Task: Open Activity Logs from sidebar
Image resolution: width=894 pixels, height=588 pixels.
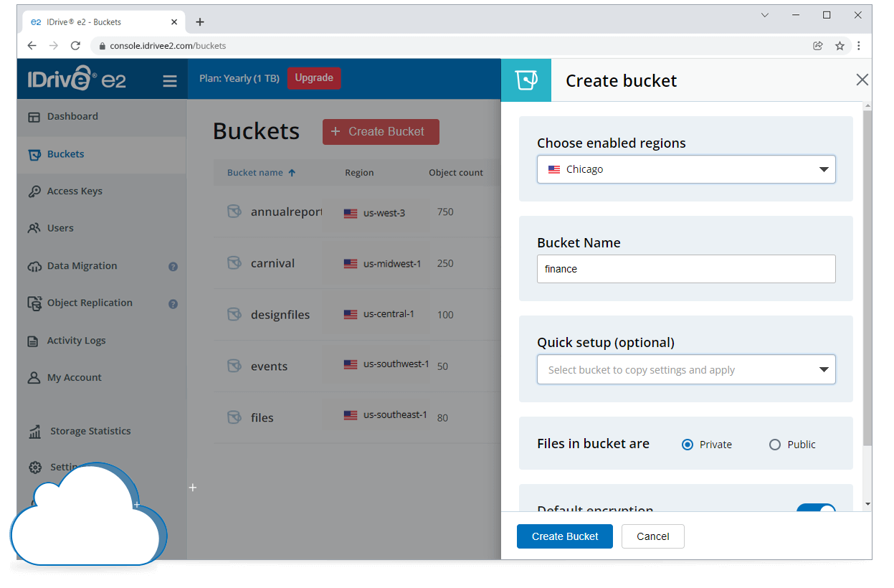Action: (x=76, y=341)
